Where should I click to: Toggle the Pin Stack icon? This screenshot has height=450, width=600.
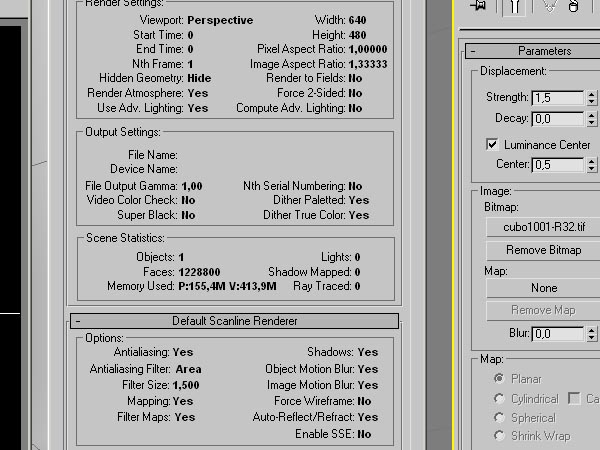point(478,5)
